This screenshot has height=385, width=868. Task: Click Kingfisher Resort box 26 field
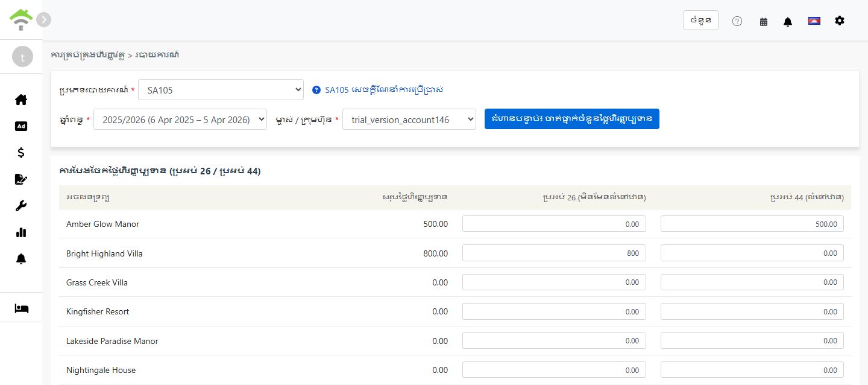[x=554, y=311]
